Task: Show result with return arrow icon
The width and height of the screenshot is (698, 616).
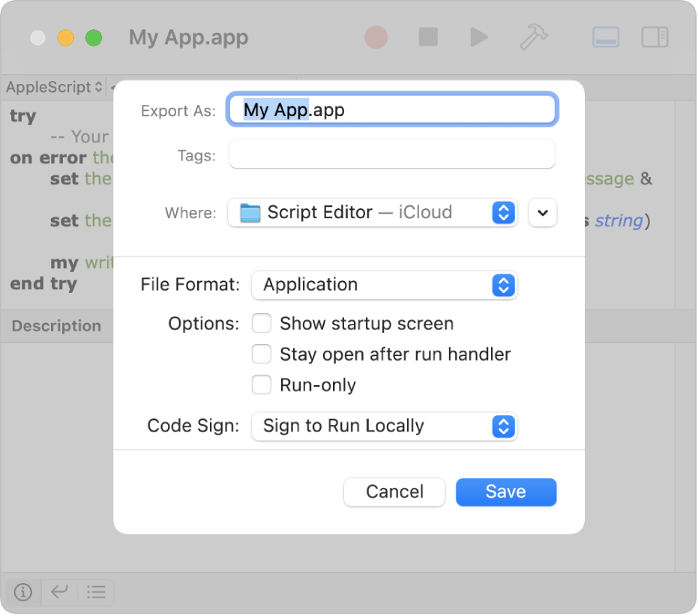Action: tap(59, 592)
